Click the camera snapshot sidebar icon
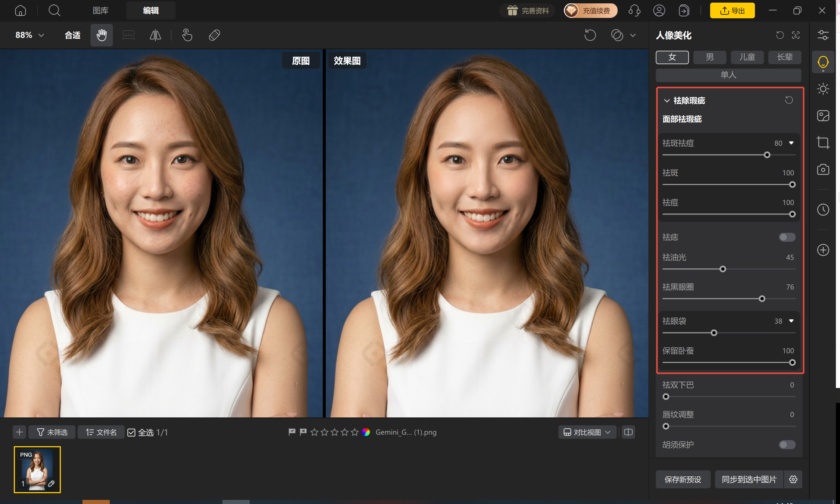This screenshot has width=840, height=504. click(x=823, y=169)
